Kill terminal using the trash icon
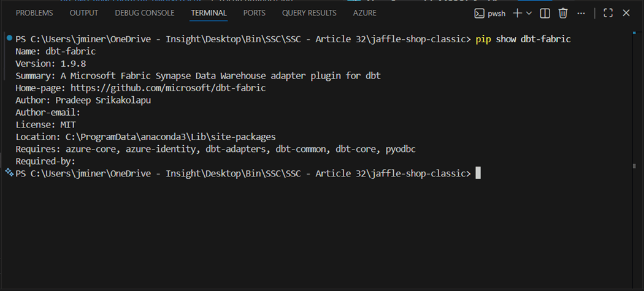644x291 pixels. (563, 13)
